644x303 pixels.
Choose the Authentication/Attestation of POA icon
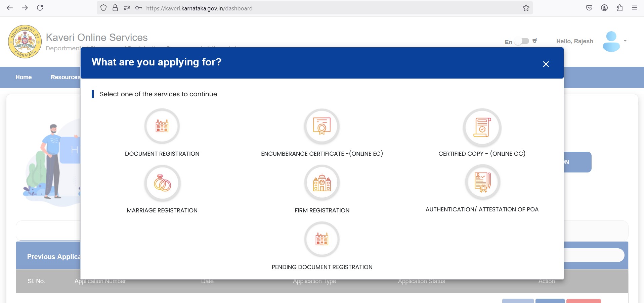483,182
